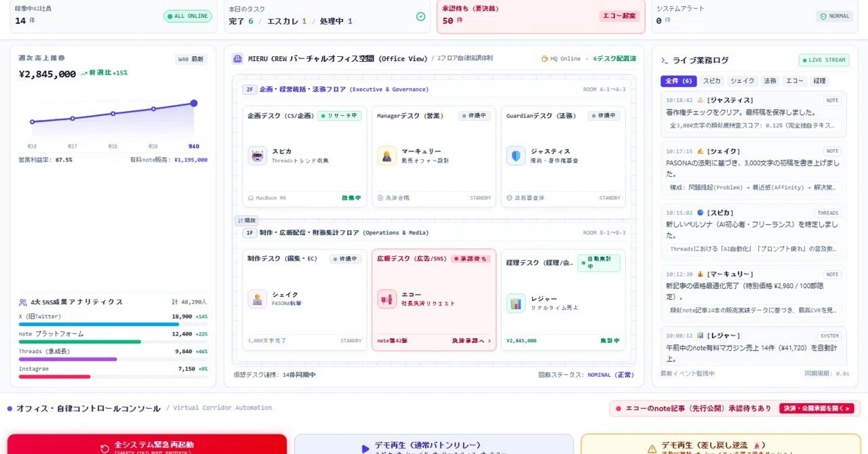Filter the live log by エコー
The image size is (868, 454).
tap(794, 81)
